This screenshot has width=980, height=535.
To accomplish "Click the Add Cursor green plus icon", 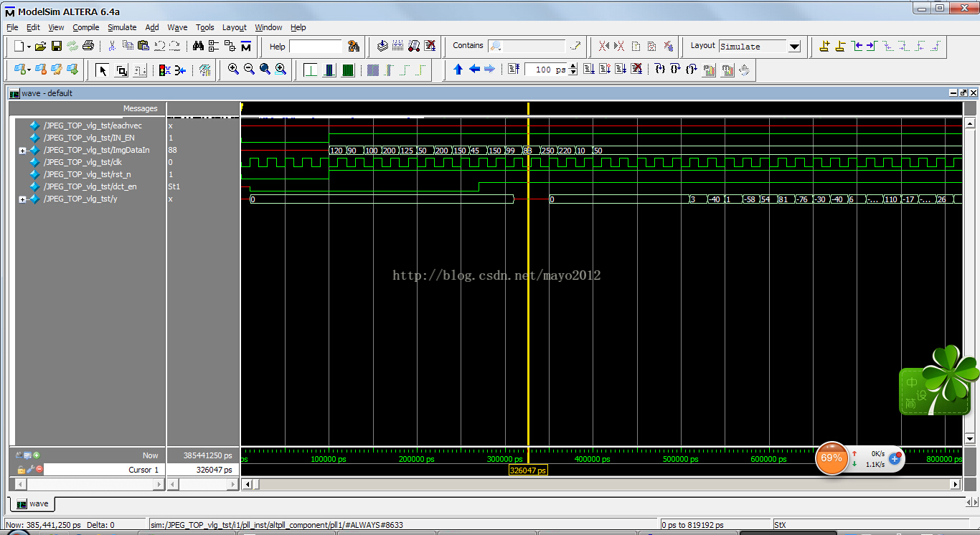I will (x=37, y=455).
